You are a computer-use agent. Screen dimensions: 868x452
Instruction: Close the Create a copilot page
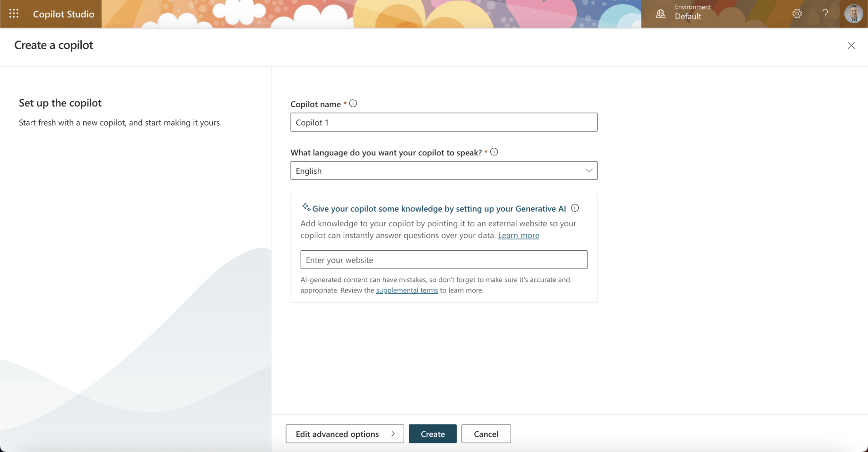click(x=851, y=45)
